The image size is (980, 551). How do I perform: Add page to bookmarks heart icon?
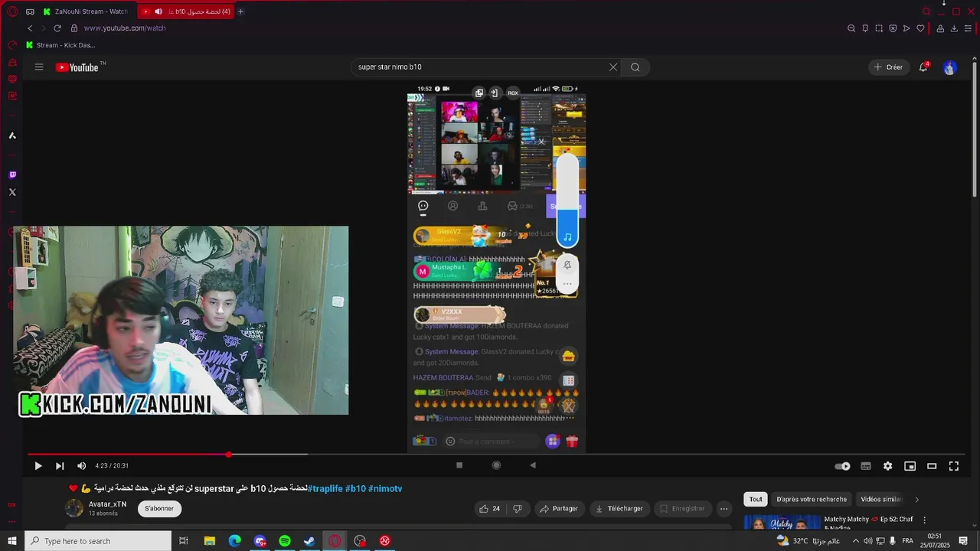(x=920, y=28)
